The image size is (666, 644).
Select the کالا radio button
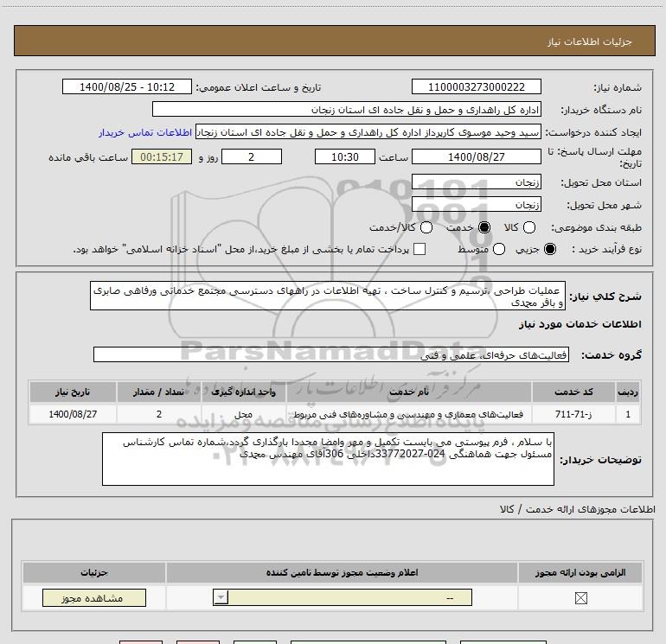click(528, 227)
